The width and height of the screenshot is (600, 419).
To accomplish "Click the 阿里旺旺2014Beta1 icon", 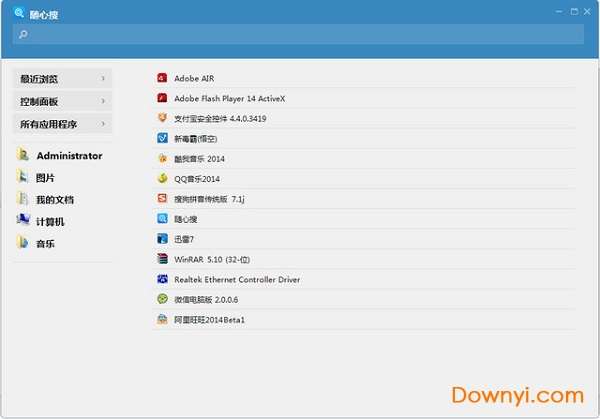I will pos(162,319).
